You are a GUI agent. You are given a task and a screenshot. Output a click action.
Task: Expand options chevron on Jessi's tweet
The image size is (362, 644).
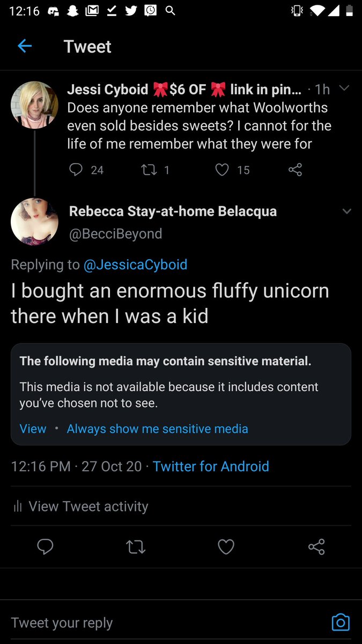click(344, 89)
